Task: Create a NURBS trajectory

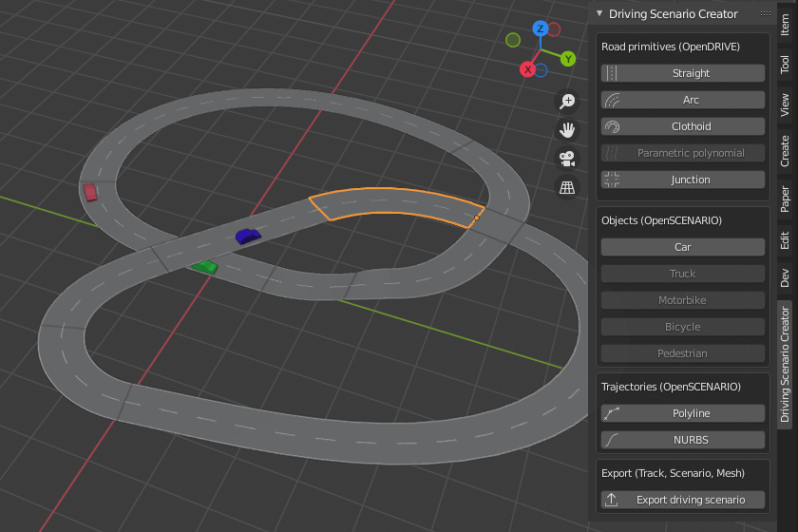Action: [682, 440]
